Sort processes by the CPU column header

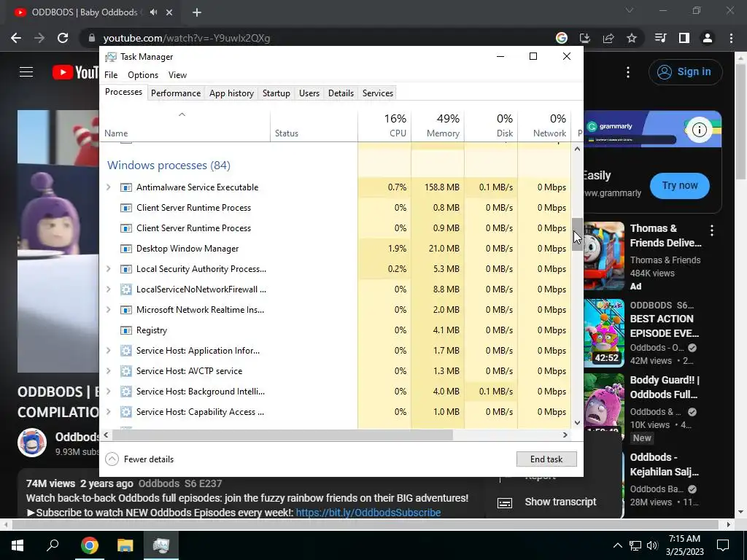(x=384, y=125)
